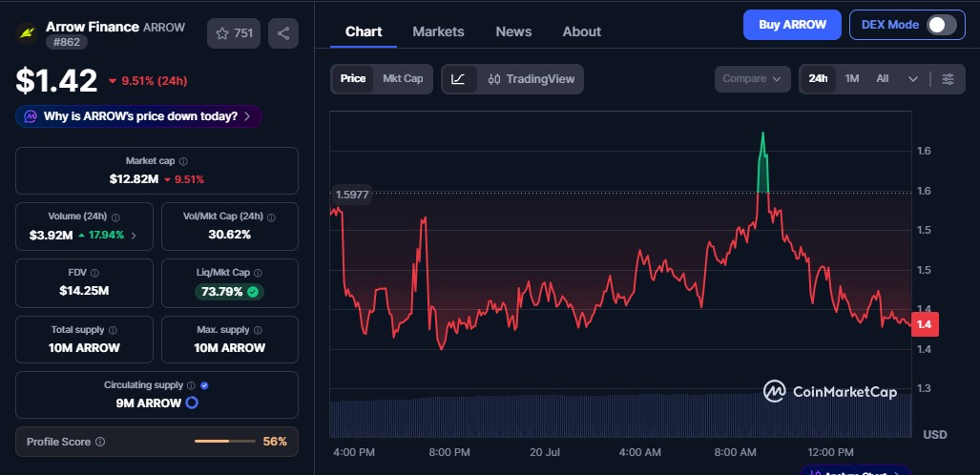Open Circulating supply info icon
980x475 pixels.
tap(191, 385)
